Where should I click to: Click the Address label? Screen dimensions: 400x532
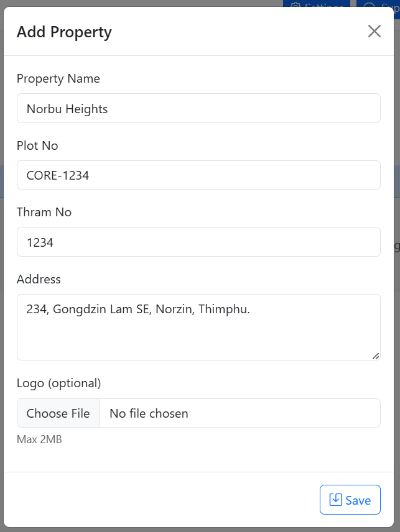pyautogui.click(x=39, y=279)
